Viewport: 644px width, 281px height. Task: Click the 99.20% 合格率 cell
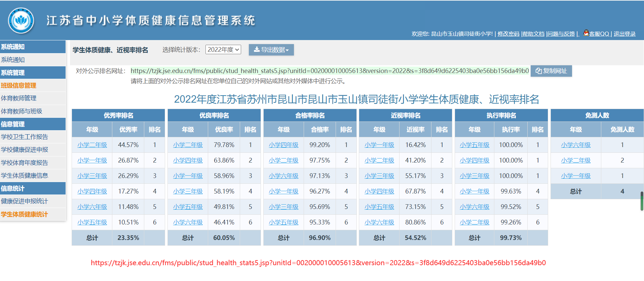click(x=320, y=145)
